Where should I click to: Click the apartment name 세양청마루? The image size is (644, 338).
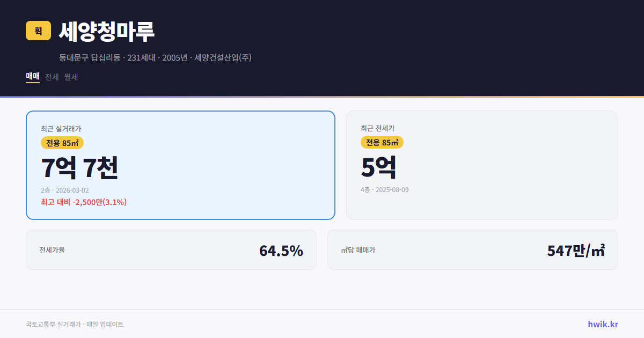click(x=106, y=32)
